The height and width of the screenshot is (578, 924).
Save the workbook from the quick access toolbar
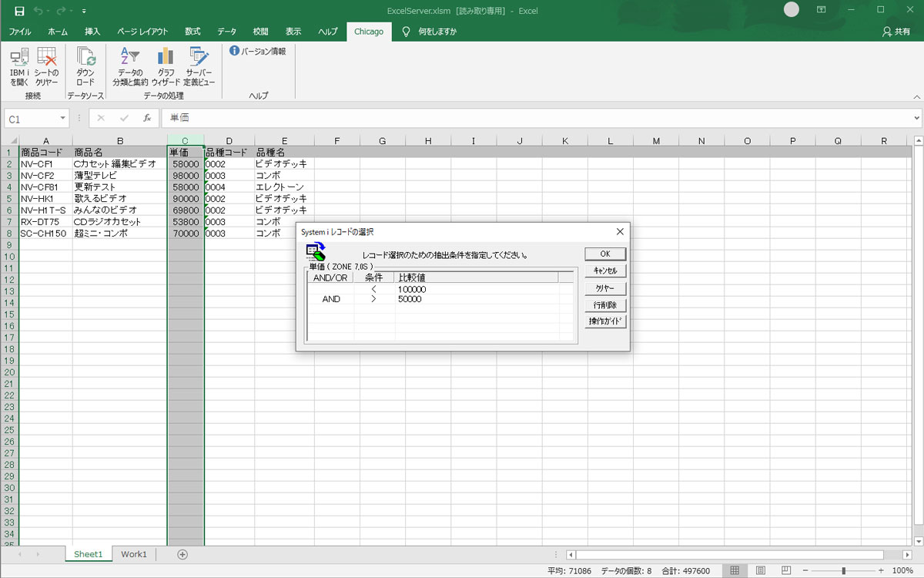19,12
